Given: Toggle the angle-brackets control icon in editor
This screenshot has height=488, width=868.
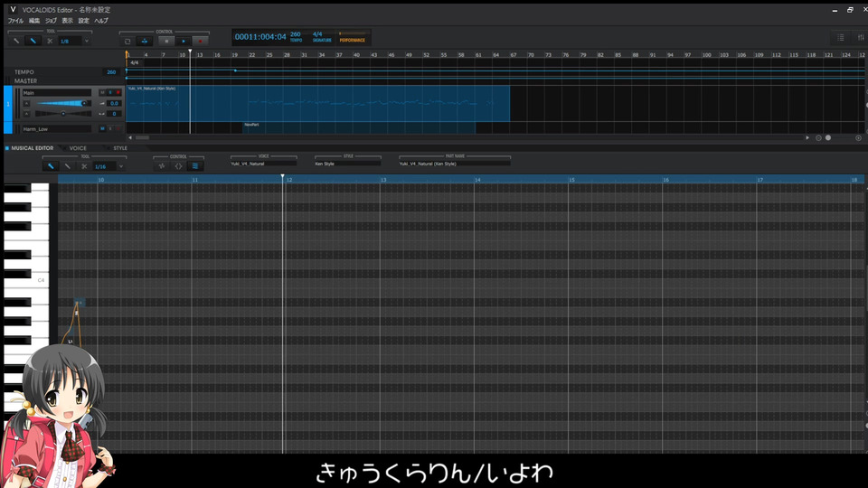Looking at the screenshot, I should point(178,166).
